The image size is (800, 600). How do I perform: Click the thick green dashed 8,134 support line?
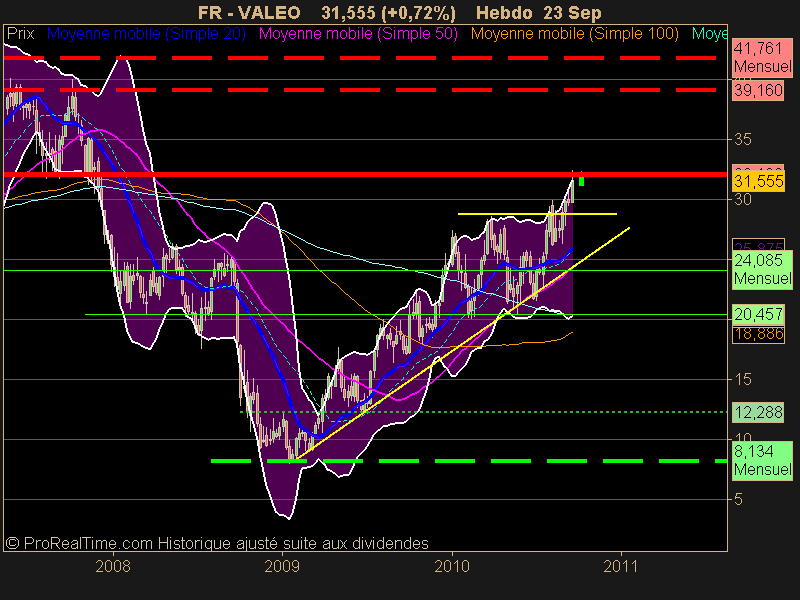tap(469, 461)
